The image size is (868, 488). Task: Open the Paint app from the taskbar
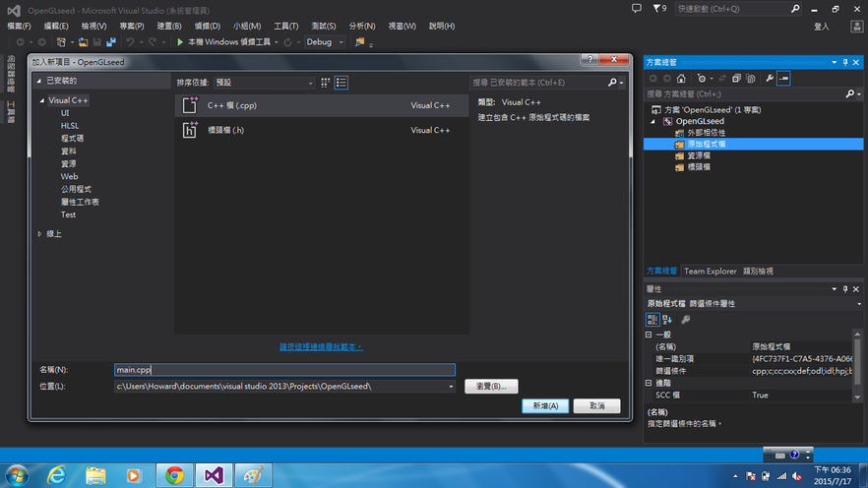tap(253, 475)
